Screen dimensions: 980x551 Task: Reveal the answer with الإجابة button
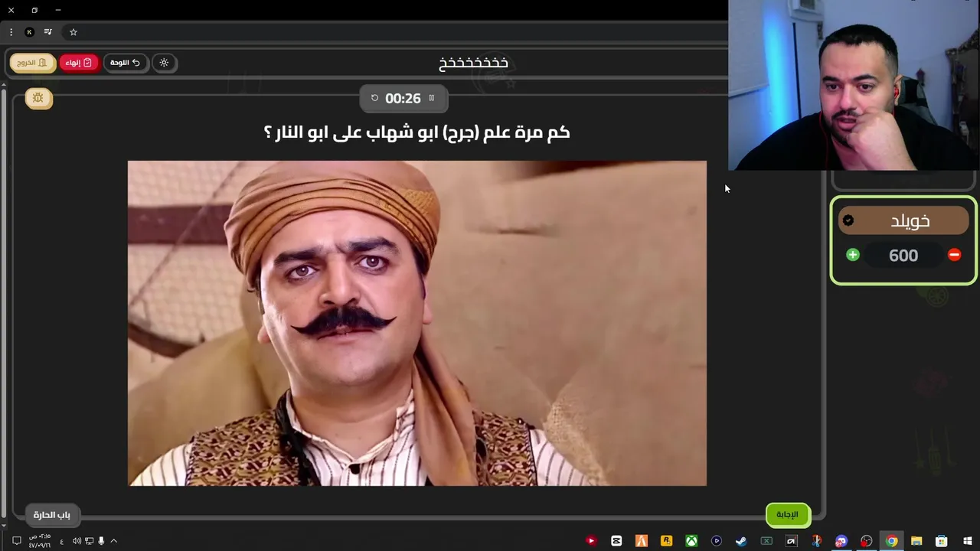(787, 514)
